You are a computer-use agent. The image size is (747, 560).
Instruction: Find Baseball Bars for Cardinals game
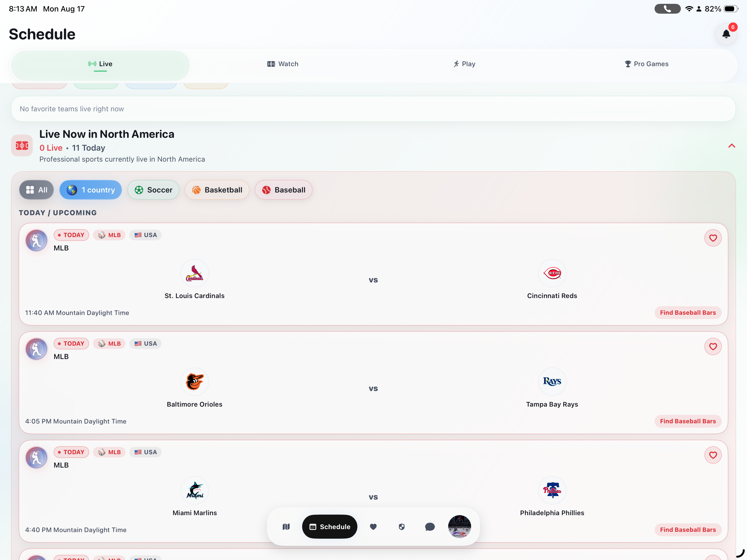(x=688, y=313)
